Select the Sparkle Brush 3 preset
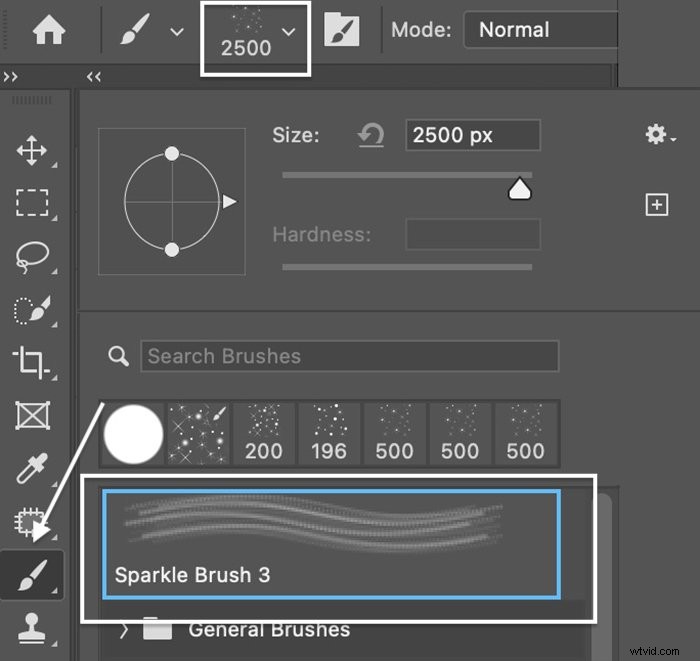This screenshot has height=661, width=700. [x=331, y=544]
